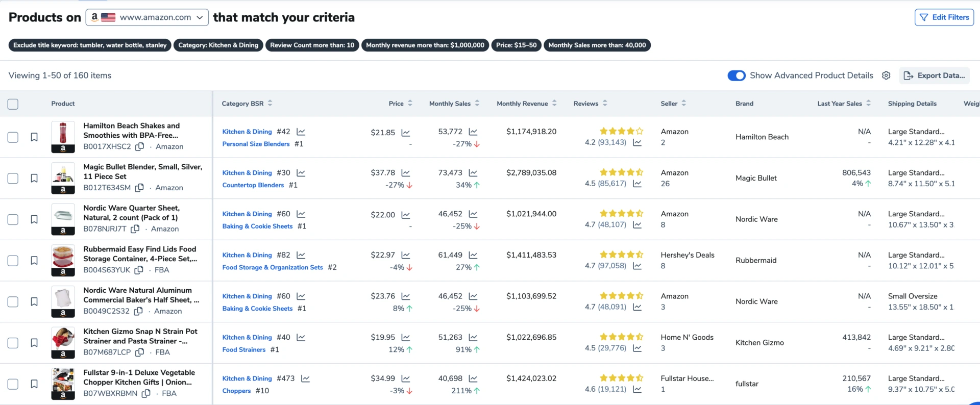
Task: Click the Price $15–50 filter tag
Action: 516,45
